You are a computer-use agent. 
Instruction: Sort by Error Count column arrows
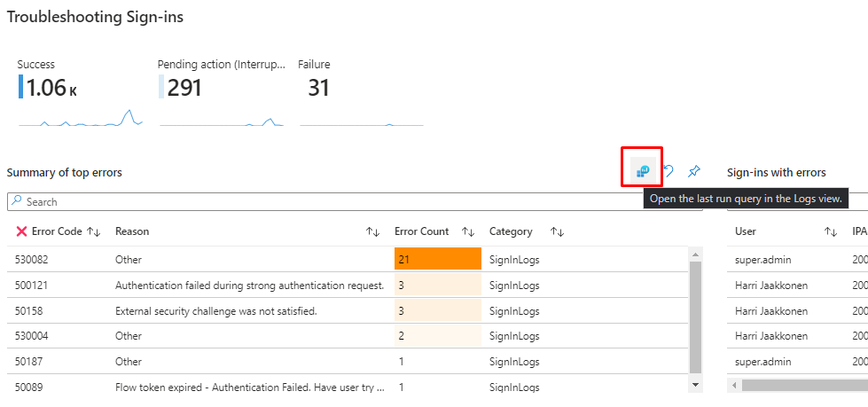click(x=469, y=231)
